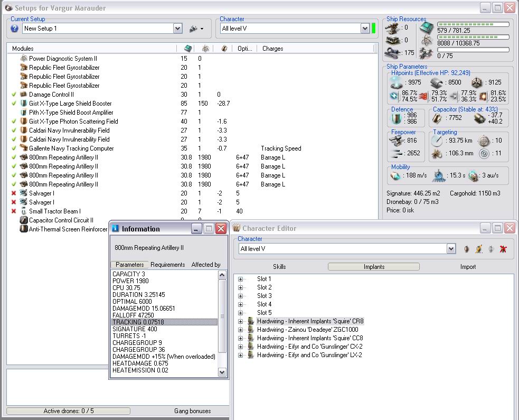Click the red X delete character icon

coord(503,249)
